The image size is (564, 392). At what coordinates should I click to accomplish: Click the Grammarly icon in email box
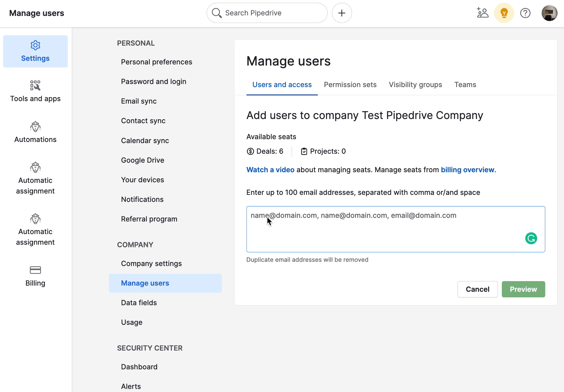tap(531, 238)
